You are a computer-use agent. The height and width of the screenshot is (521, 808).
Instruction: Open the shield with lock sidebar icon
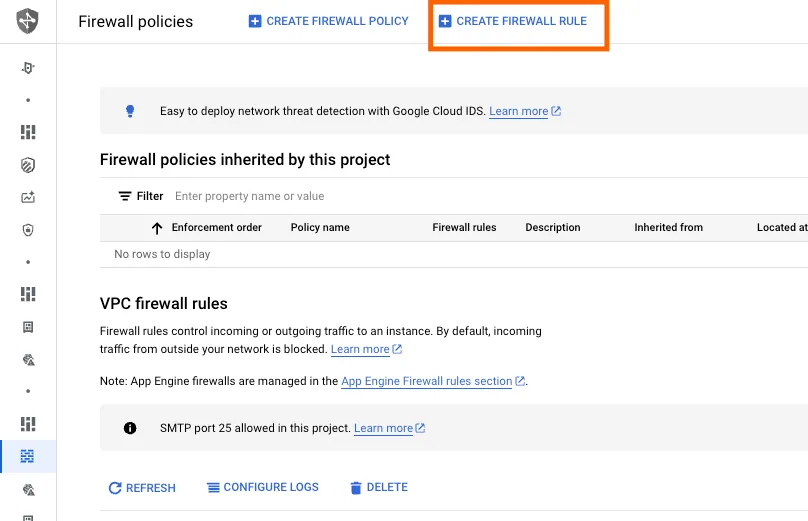click(x=28, y=229)
